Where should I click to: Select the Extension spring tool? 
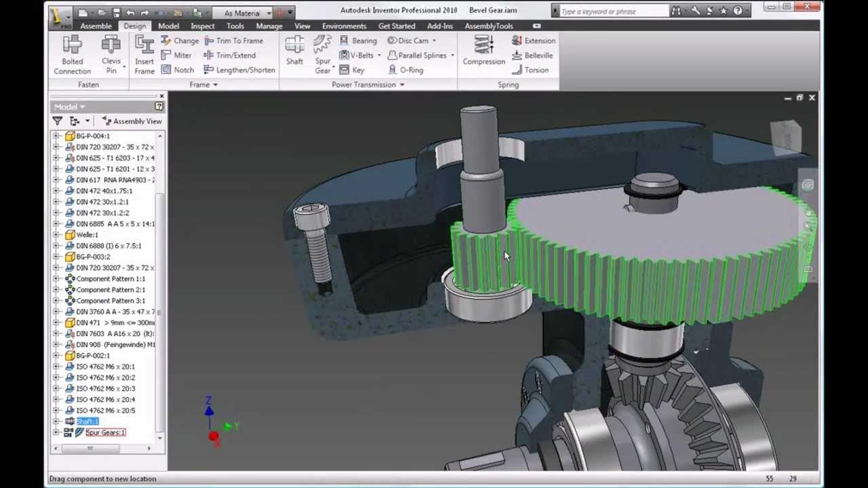pos(533,41)
